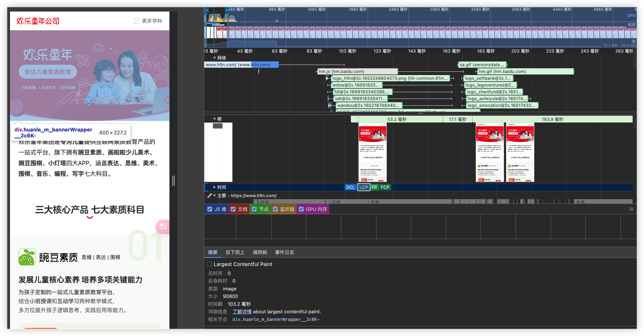Screen dimensions: 644x336
Task: Disable the GPU 内存 checkbox
Action: point(301,209)
